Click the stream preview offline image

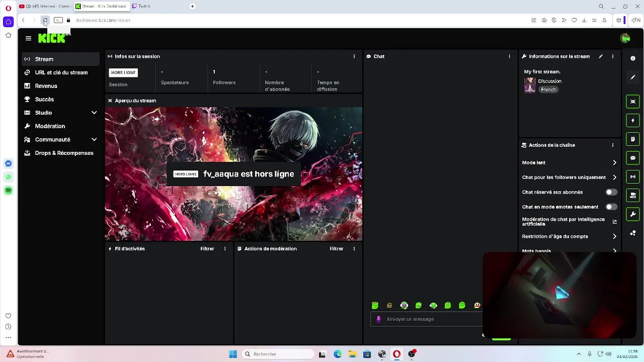point(233,174)
